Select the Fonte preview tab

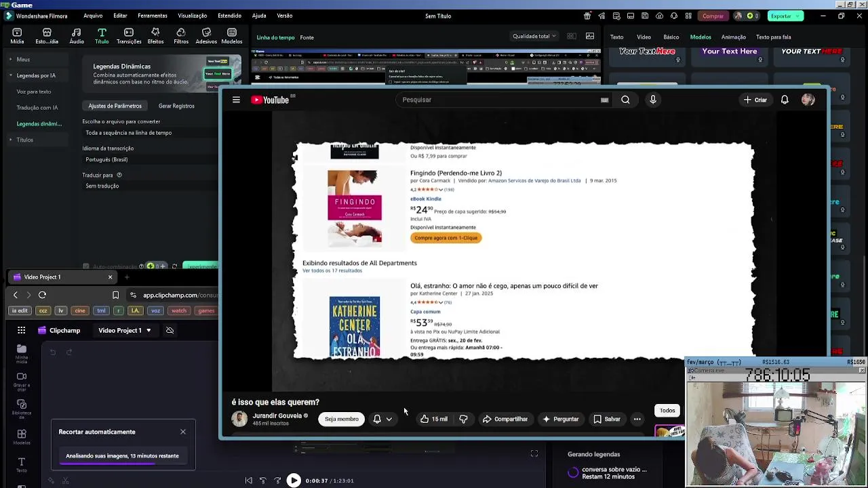click(307, 37)
